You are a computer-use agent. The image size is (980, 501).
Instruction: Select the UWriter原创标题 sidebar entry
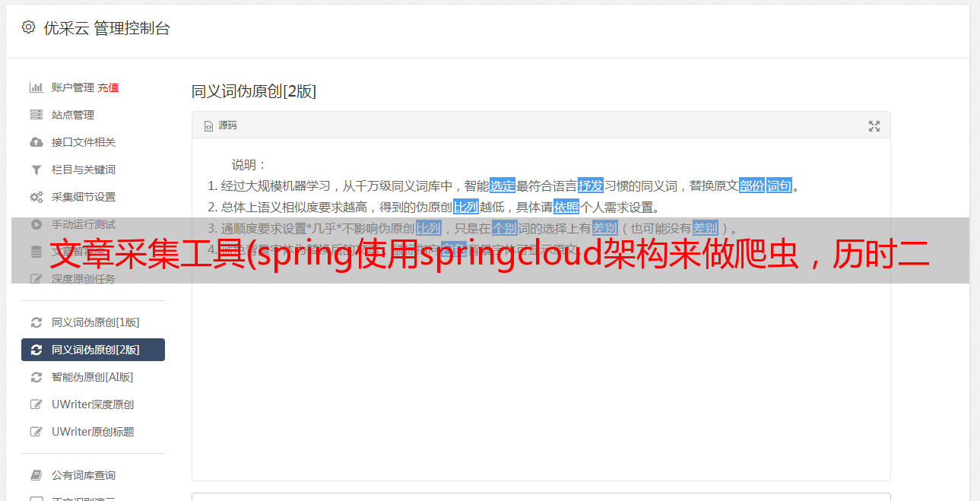93,432
